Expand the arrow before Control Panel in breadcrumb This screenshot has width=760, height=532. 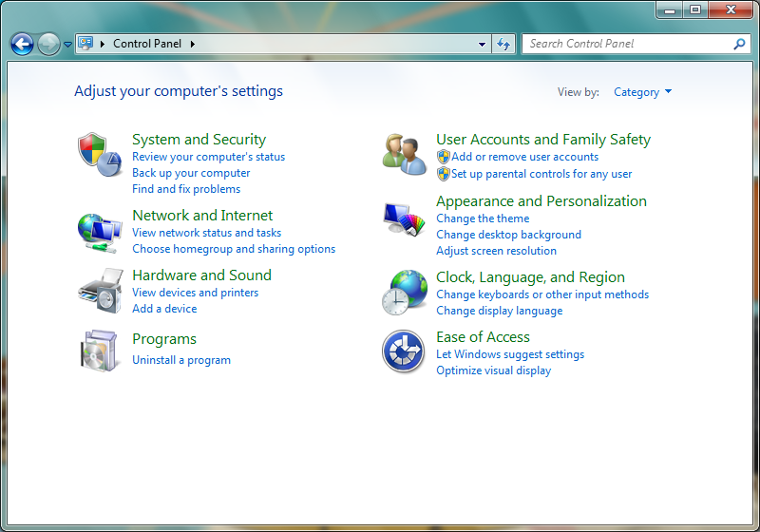[103, 44]
